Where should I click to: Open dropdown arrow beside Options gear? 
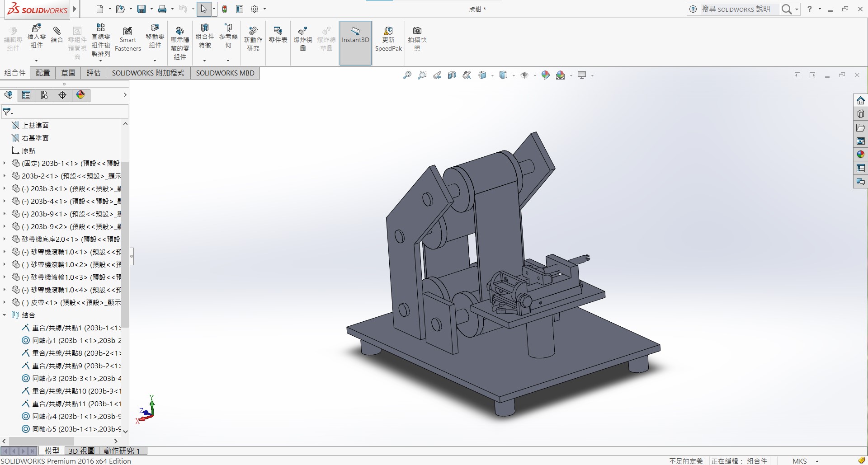[x=264, y=9]
